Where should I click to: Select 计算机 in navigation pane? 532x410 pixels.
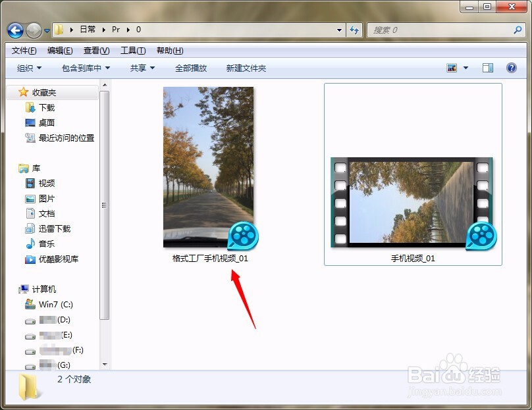pyautogui.click(x=44, y=290)
